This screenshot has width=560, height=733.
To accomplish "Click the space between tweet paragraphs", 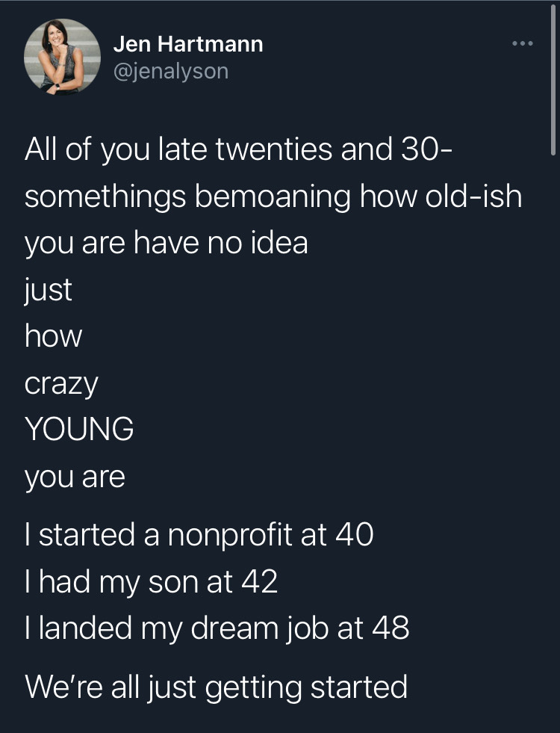I will tap(280, 504).
